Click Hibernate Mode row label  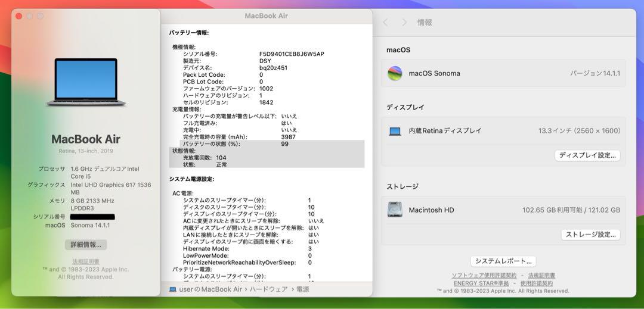(206, 249)
